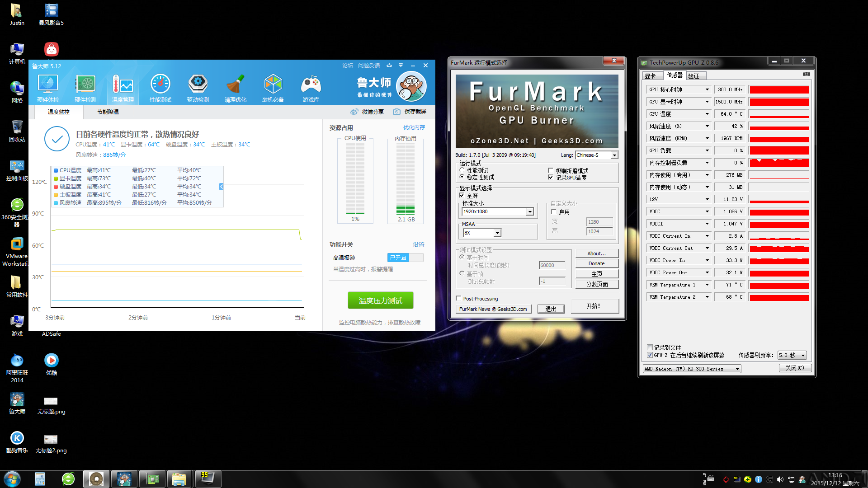Open 驱动检测 driver icon
The image size is (868, 488).
pos(198,89)
